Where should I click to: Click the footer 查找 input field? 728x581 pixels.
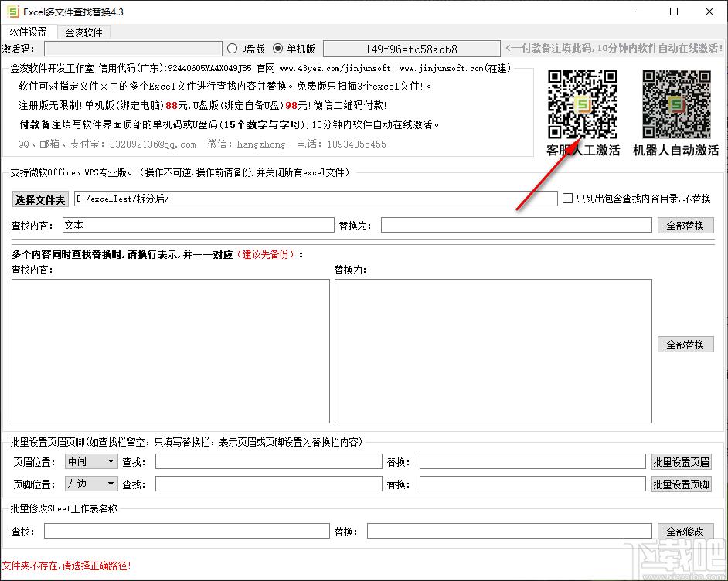[x=268, y=484]
